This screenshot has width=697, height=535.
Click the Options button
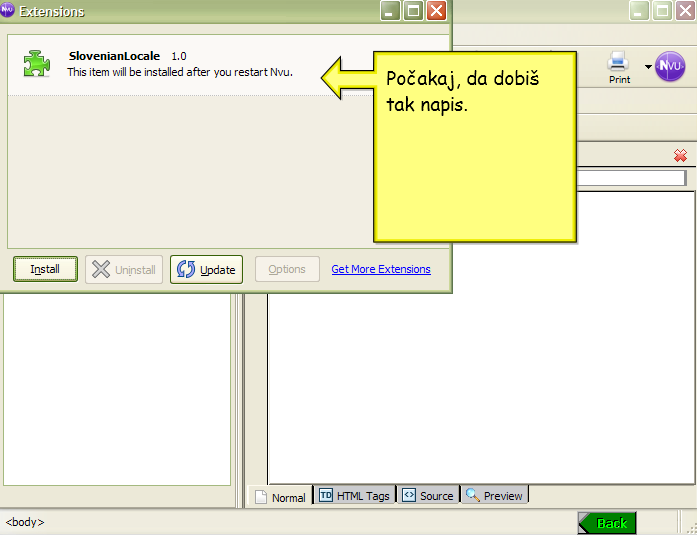point(287,269)
